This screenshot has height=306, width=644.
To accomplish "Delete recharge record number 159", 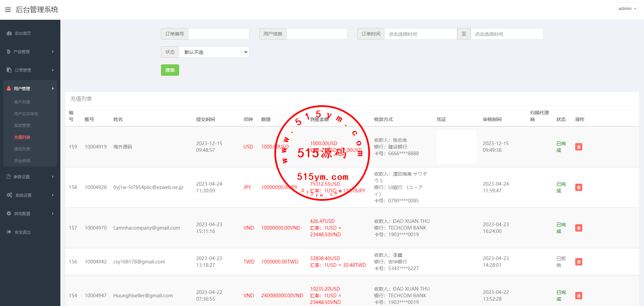I will pos(579,147).
